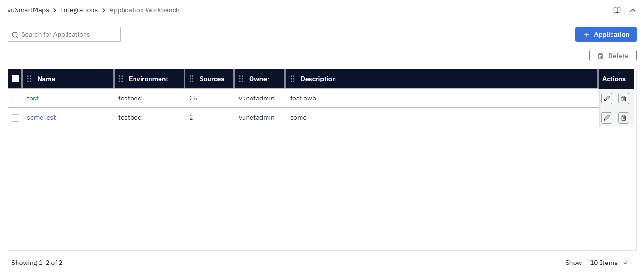This screenshot has width=644, height=280.
Task: Go to vuSmartMaps breadcrumb
Action: 28,10
